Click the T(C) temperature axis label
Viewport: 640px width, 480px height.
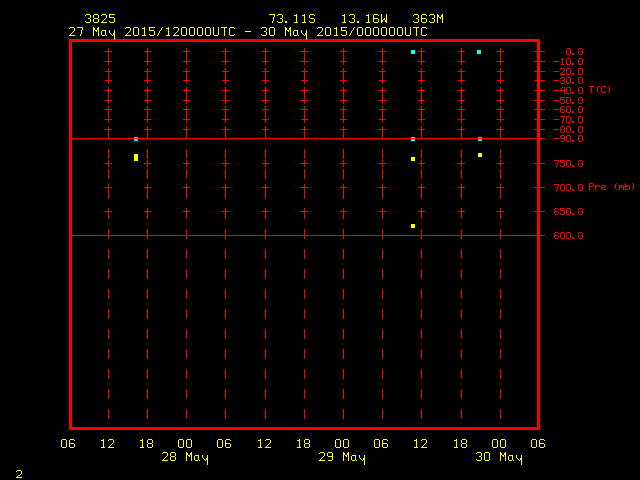click(x=600, y=90)
